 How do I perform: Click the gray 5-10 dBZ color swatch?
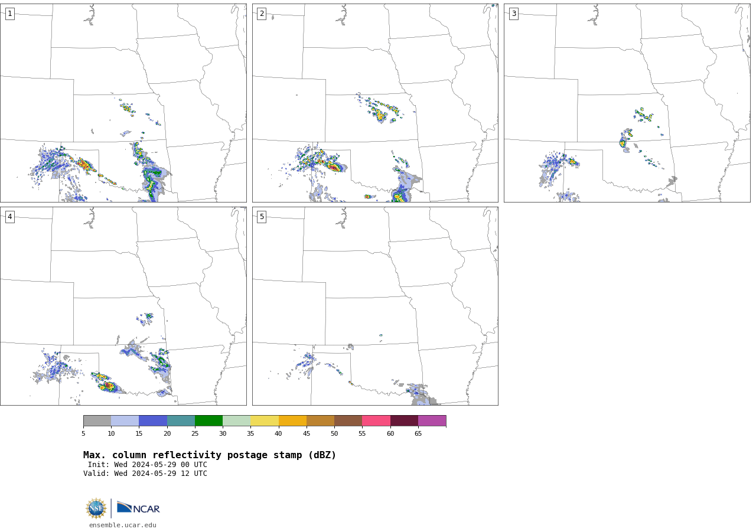tap(97, 420)
